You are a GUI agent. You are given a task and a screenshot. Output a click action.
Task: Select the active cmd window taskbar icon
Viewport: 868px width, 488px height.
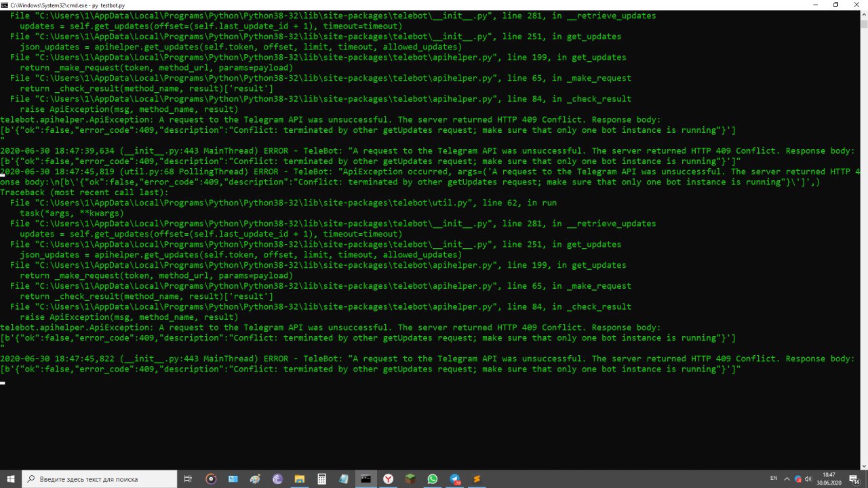pyautogui.click(x=366, y=479)
